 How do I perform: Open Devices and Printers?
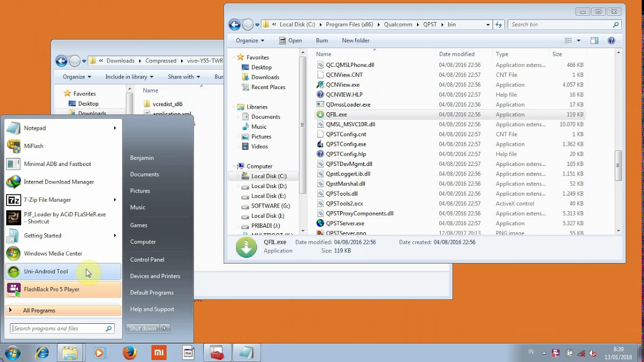point(155,276)
